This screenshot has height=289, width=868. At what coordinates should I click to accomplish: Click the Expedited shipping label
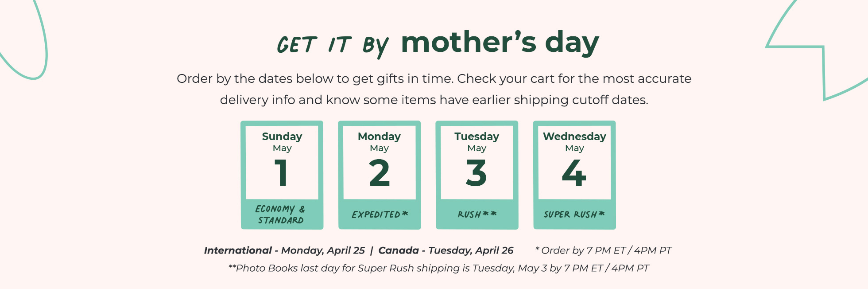[x=380, y=215]
